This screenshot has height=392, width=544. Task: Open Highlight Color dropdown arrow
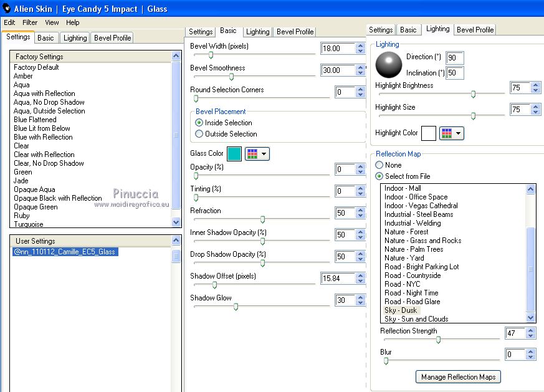pyautogui.click(x=458, y=133)
